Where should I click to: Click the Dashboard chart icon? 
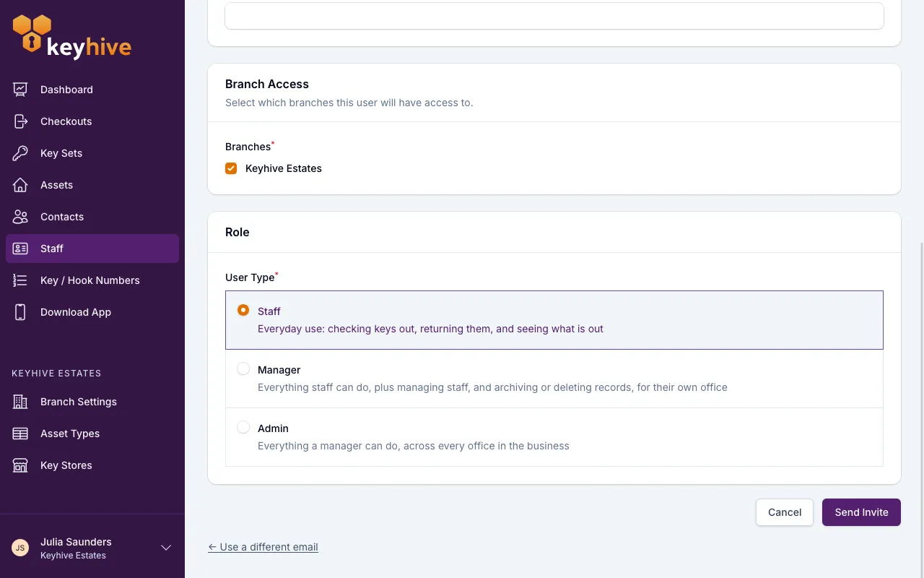click(20, 90)
